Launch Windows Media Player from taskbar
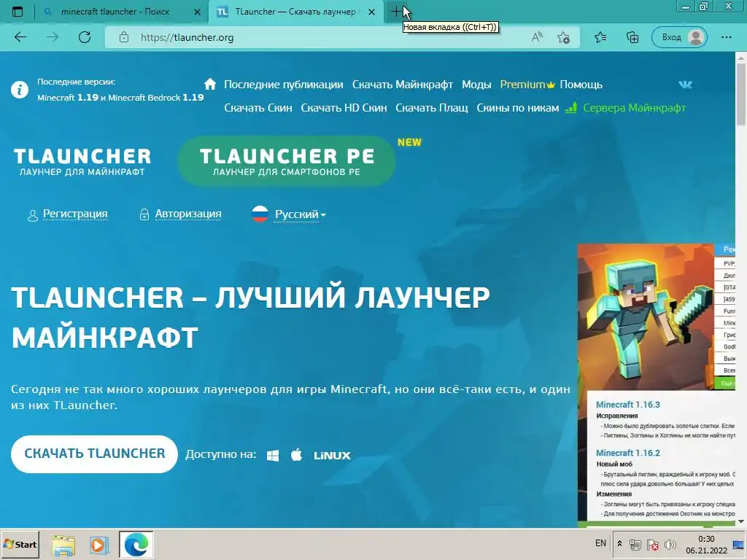This screenshot has height=560, width=747. 98,544
